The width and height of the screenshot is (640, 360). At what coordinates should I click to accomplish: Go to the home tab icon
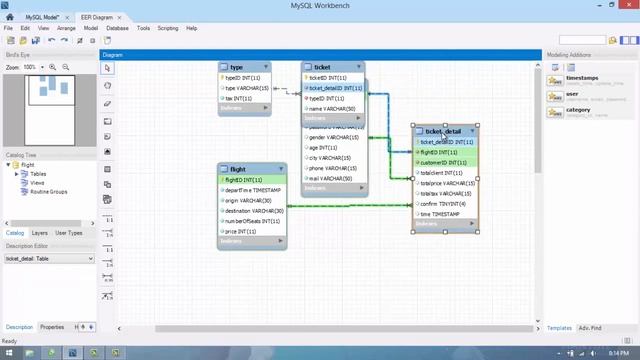(x=10, y=17)
